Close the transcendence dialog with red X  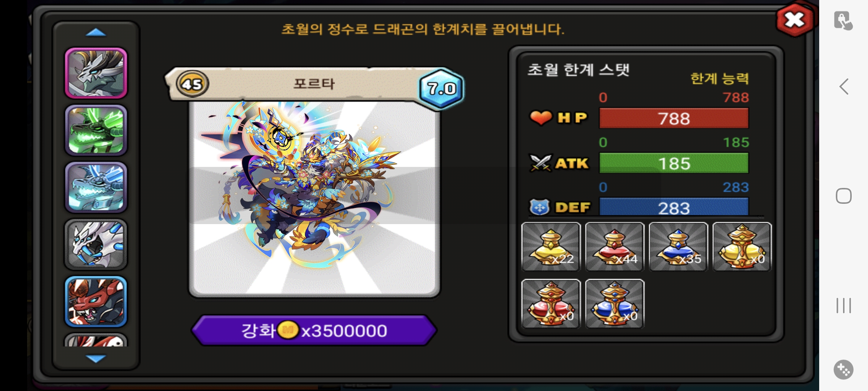click(x=795, y=20)
